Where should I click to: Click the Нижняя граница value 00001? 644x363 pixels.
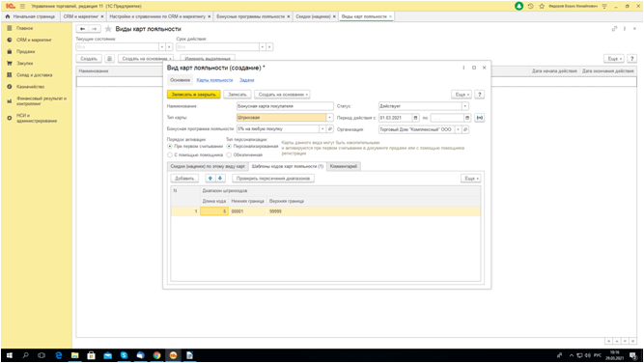[x=238, y=211]
